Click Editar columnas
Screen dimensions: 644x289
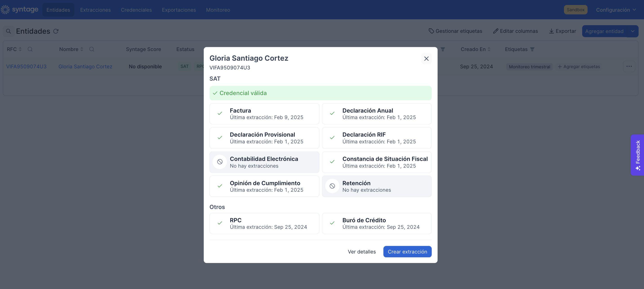click(x=515, y=31)
